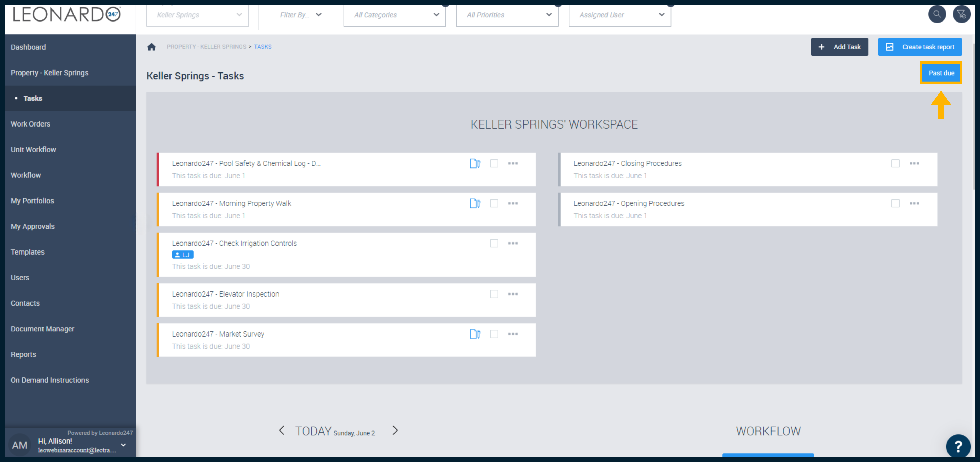The height and width of the screenshot is (462, 980).
Task: Click the Add Task button
Action: (839, 47)
